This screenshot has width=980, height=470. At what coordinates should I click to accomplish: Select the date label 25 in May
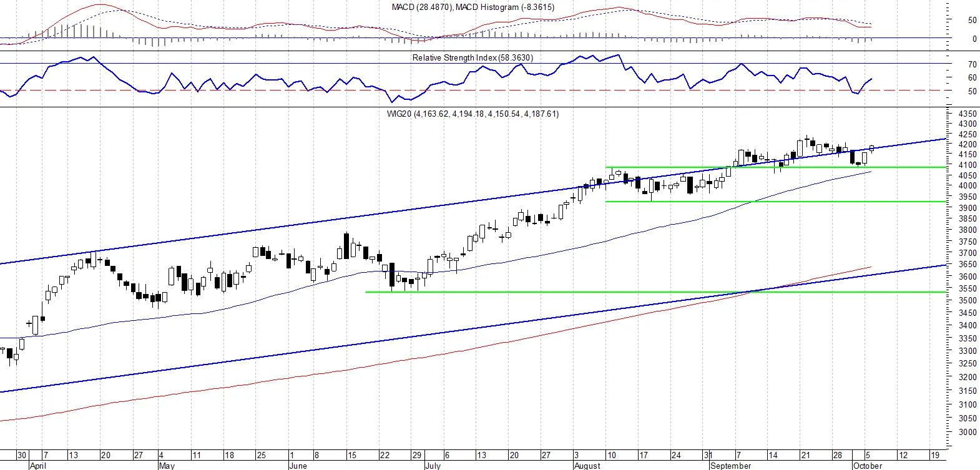click(262, 456)
